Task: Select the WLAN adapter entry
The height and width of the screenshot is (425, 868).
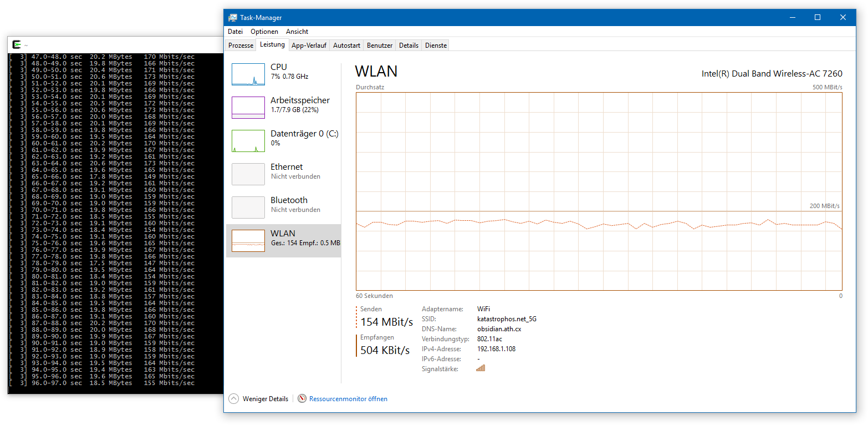Action: [x=283, y=240]
